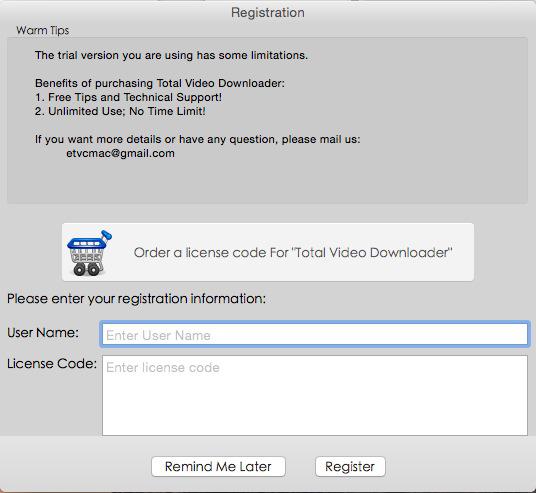536x493 pixels.
Task: Click the Please enter your registration information prompt
Action: point(136,299)
